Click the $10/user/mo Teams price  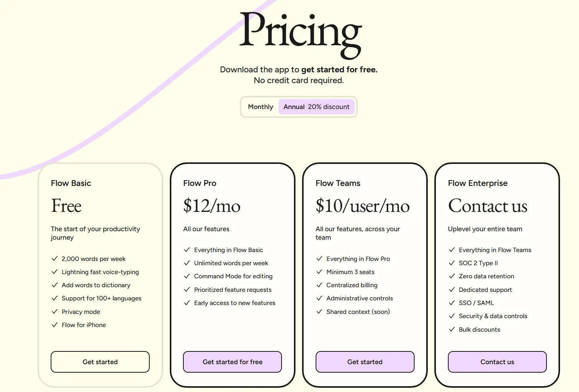click(362, 206)
